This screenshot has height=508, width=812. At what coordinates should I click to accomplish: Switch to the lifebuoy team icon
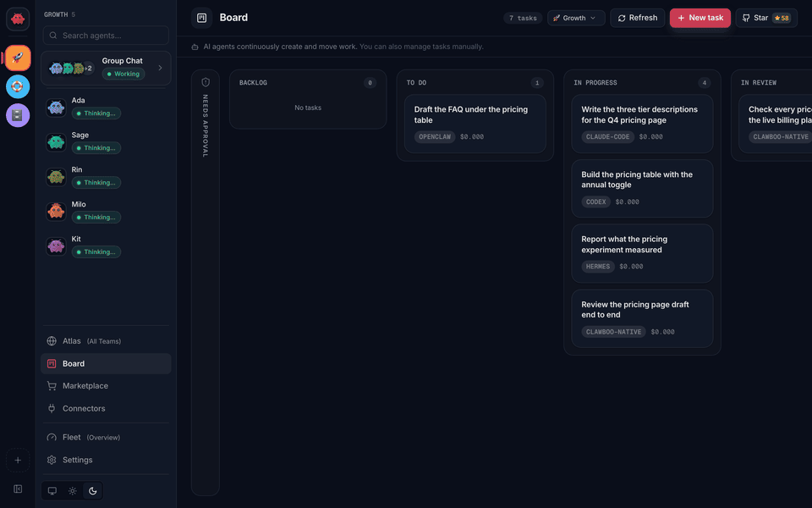coord(18,86)
